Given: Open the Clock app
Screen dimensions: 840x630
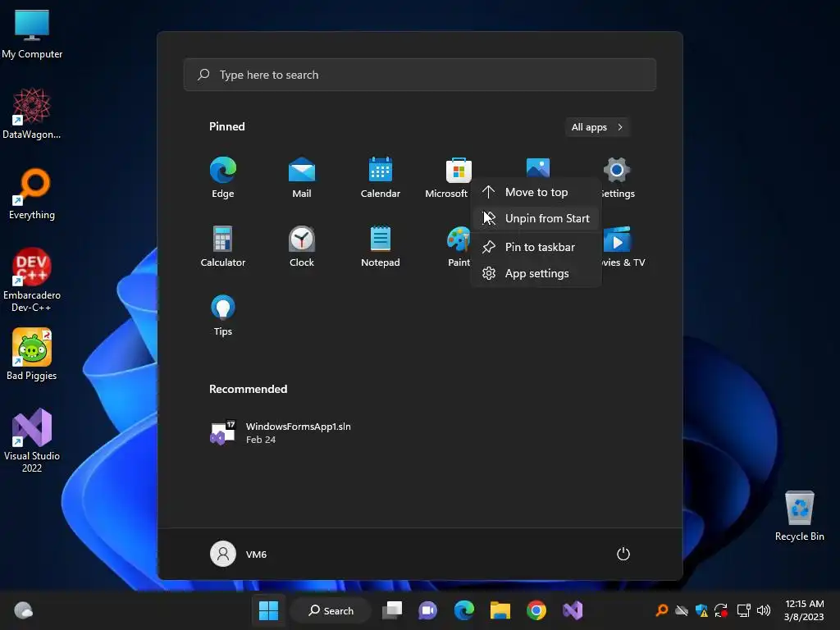Looking at the screenshot, I should (302, 246).
